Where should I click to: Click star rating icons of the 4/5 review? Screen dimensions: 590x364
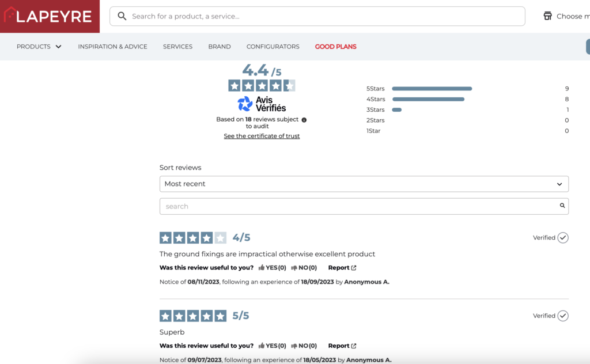tap(193, 238)
